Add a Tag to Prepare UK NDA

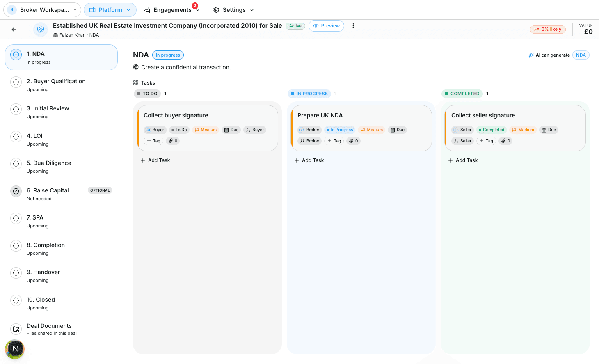click(334, 141)
